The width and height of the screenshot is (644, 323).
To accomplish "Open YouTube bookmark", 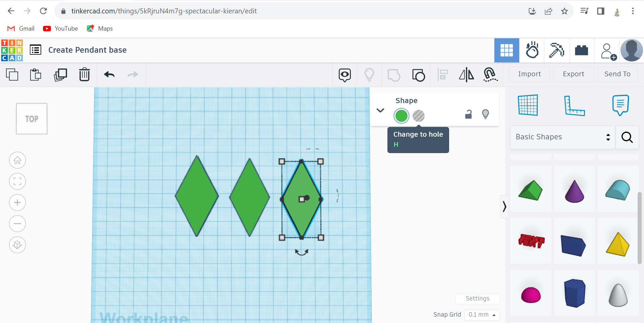I will pyautogui.click(x=60, y=29).
